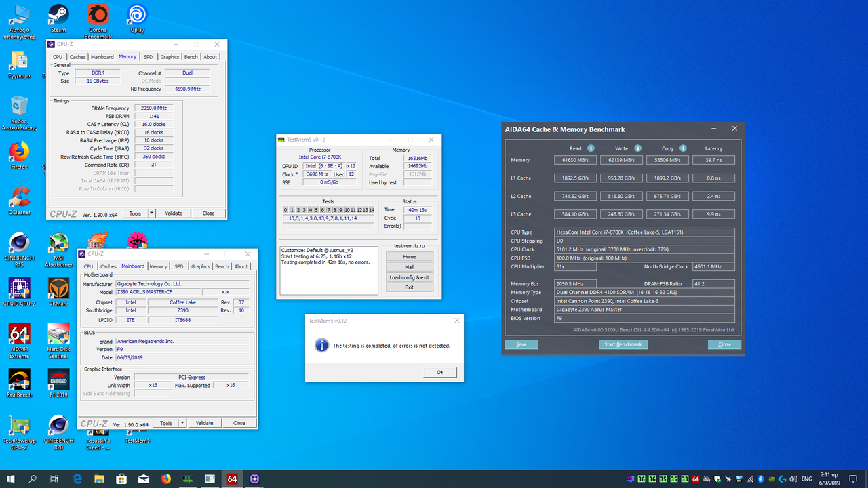
Task: Click Save in AIDA64 benchmark window
Action: coord(521,344)
